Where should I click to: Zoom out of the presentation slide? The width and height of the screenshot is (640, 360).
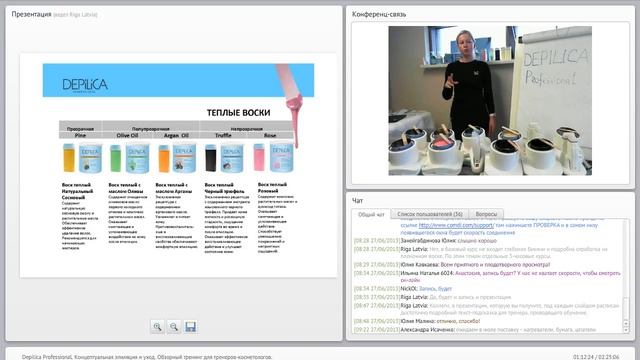pos(174,327)
